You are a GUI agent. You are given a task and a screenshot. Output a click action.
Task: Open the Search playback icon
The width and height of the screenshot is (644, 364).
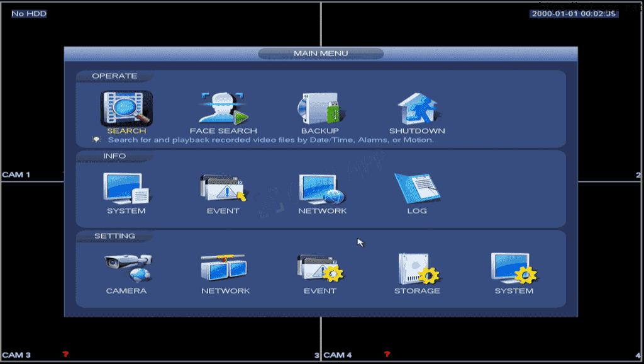tap(126, 109)
